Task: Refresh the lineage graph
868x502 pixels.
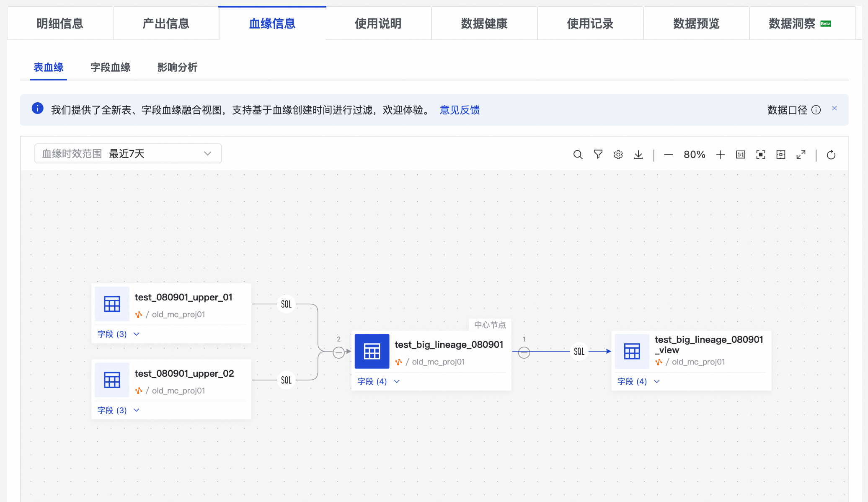Action: 831,155
